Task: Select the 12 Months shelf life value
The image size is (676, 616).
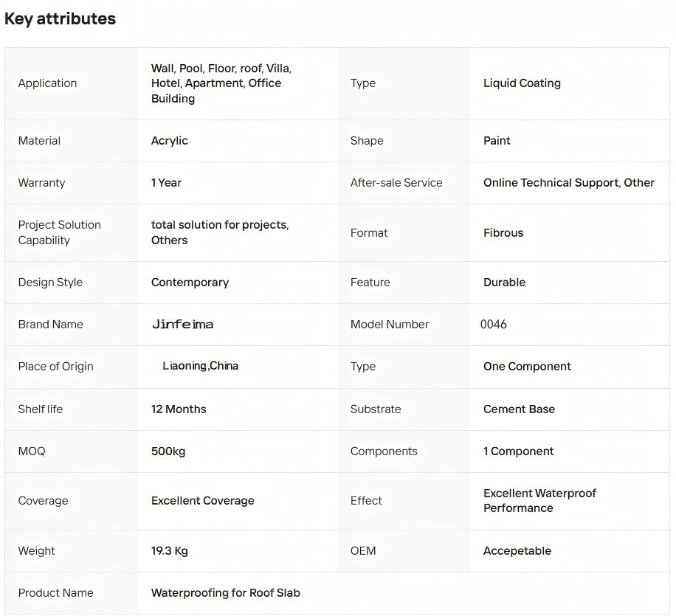Action: 179,409
